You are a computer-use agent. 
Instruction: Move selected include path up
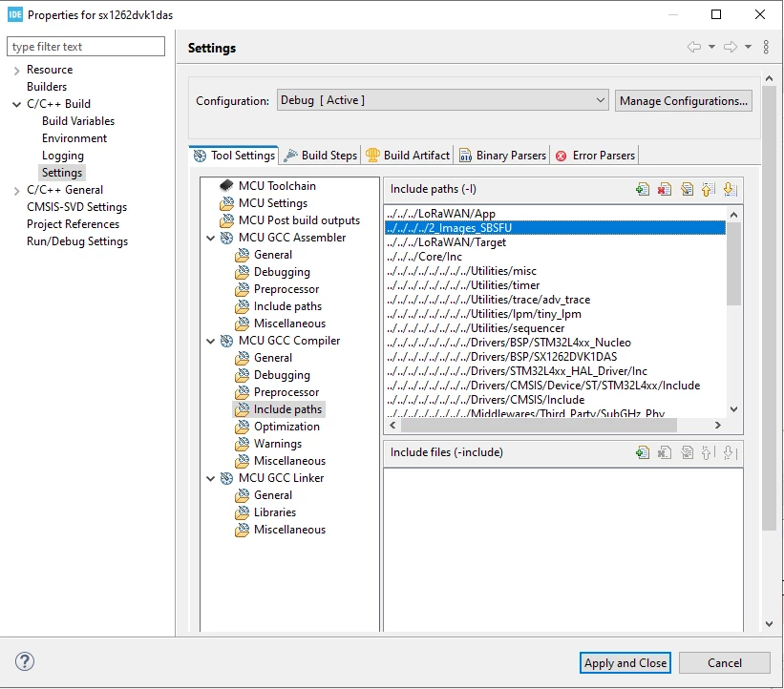click(708, 189)
